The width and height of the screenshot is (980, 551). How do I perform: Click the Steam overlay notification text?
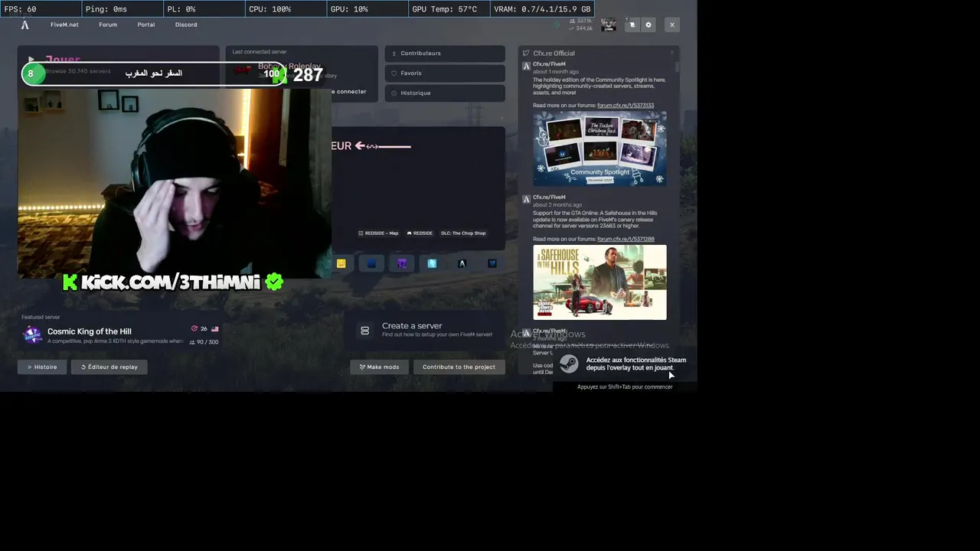point(635,364)
